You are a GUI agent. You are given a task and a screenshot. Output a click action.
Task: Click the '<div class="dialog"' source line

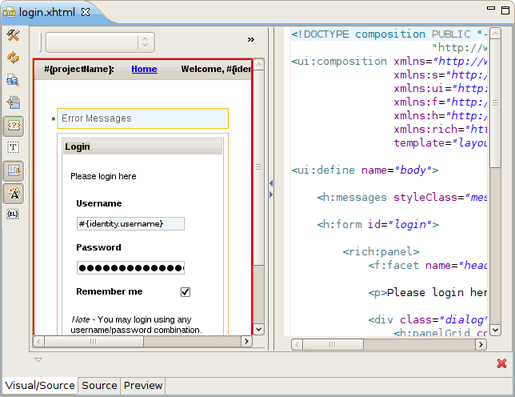click(x=428, y=320)
